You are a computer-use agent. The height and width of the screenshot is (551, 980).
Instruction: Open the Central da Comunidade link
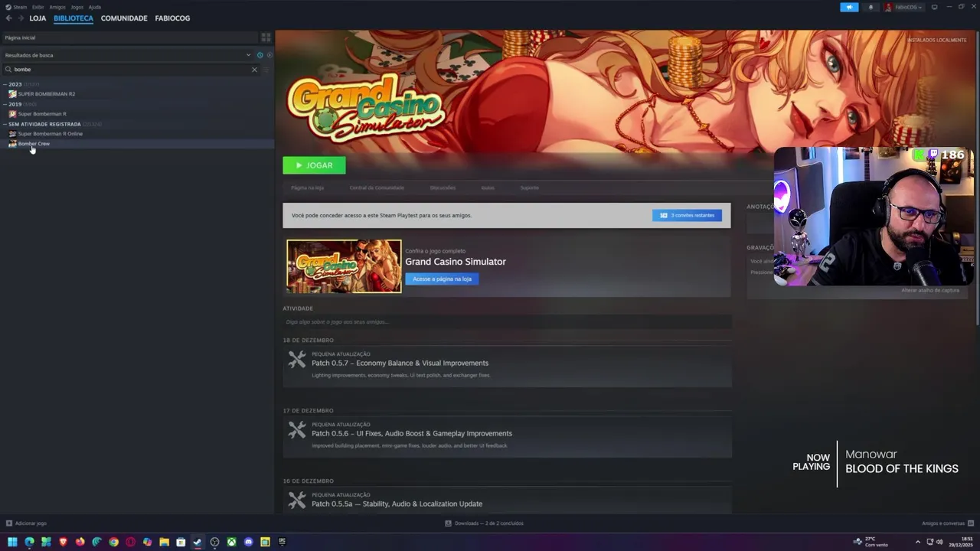[x=377, y=187]
